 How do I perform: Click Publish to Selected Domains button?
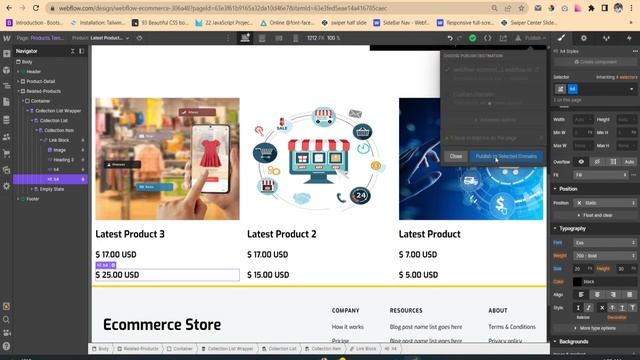click(506, 156)
